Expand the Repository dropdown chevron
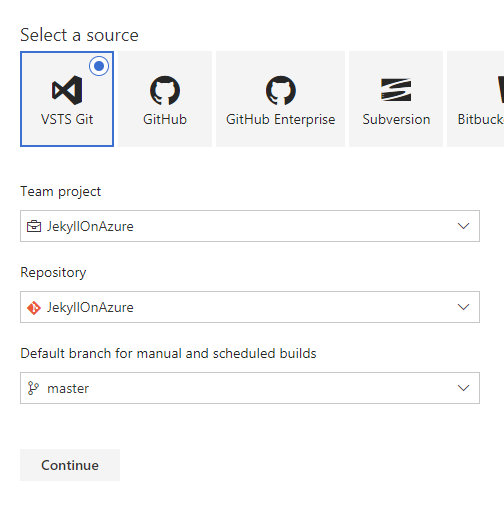This screenshot has width=504, height=507. (463, 307)
